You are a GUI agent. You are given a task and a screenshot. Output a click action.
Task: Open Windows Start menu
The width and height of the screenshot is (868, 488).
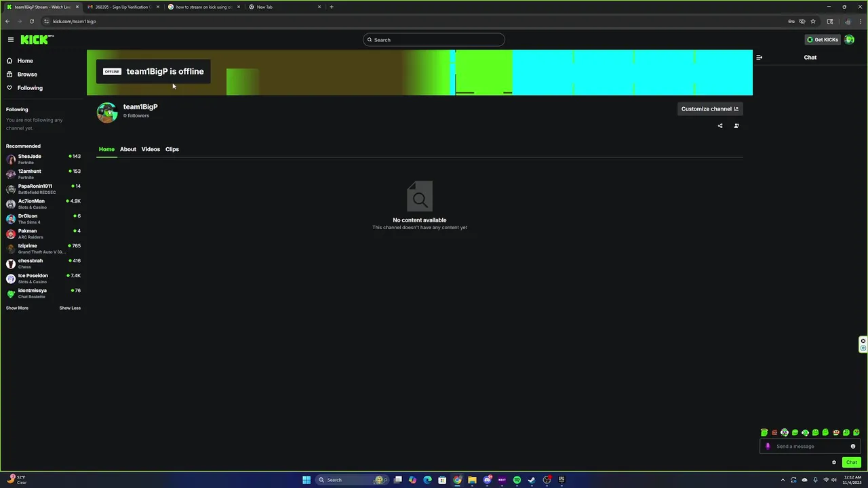click(307, 480)
